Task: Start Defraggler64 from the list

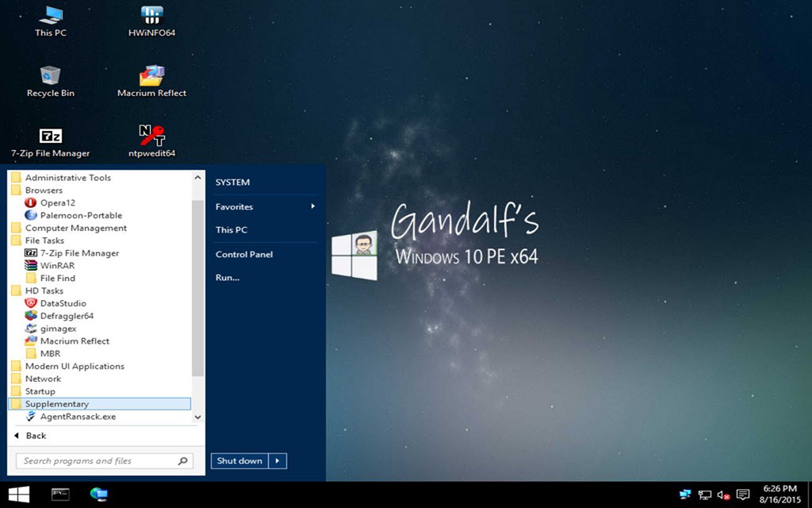Action: pos(59,316)
